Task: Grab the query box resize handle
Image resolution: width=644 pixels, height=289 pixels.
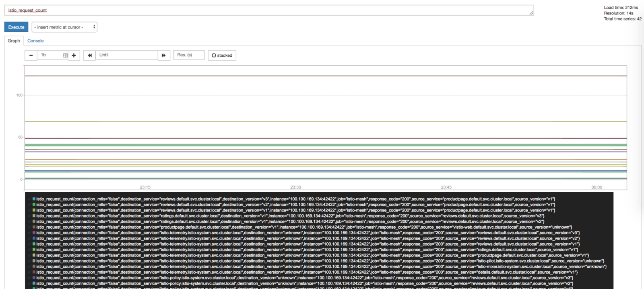Action: coord(531,13)
